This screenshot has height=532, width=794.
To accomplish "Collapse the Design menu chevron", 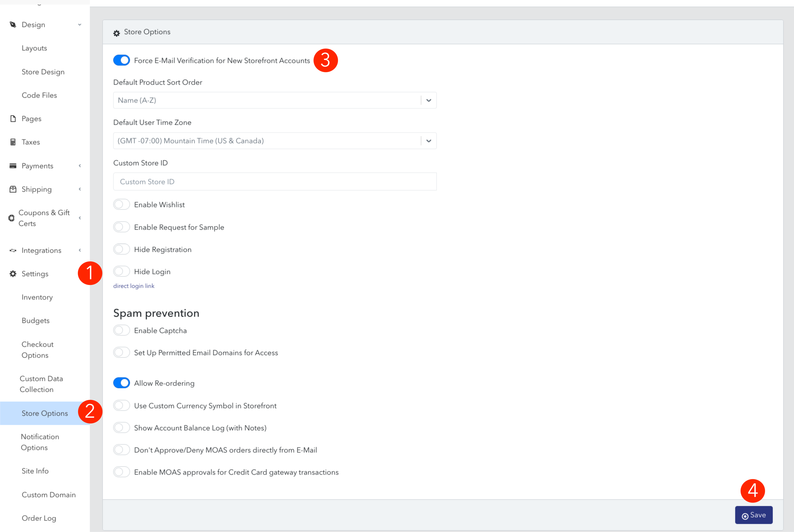I will pos(80,24).
